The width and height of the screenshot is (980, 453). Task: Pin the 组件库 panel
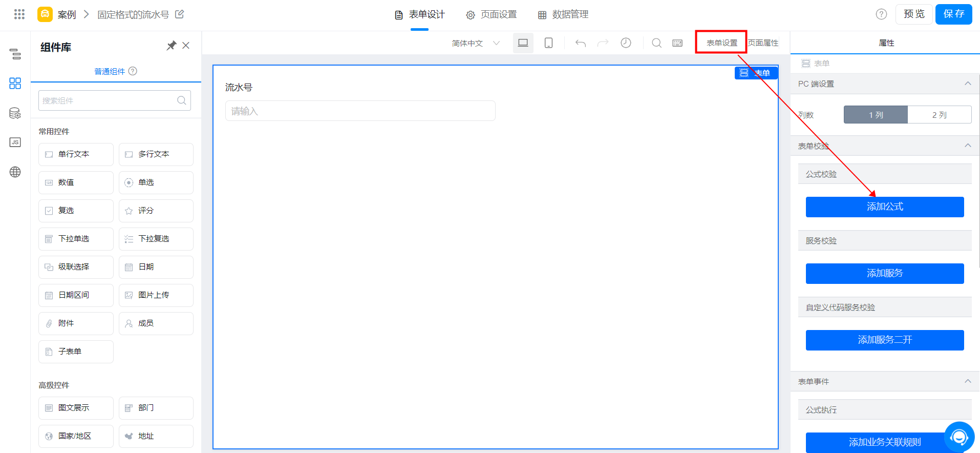click(171, 46)
